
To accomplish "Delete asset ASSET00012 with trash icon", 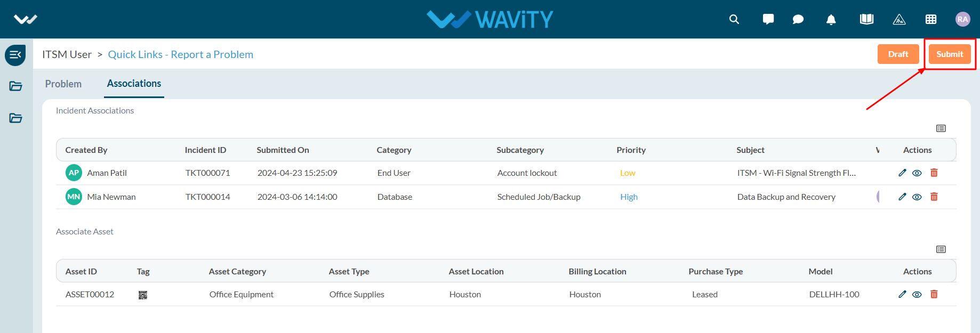I will pos(934,294).
